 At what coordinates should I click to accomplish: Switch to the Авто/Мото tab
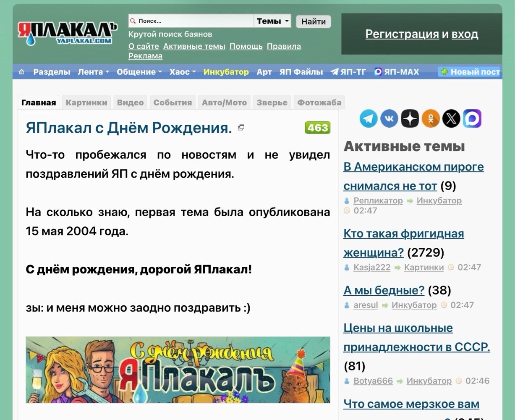point(224,102)
